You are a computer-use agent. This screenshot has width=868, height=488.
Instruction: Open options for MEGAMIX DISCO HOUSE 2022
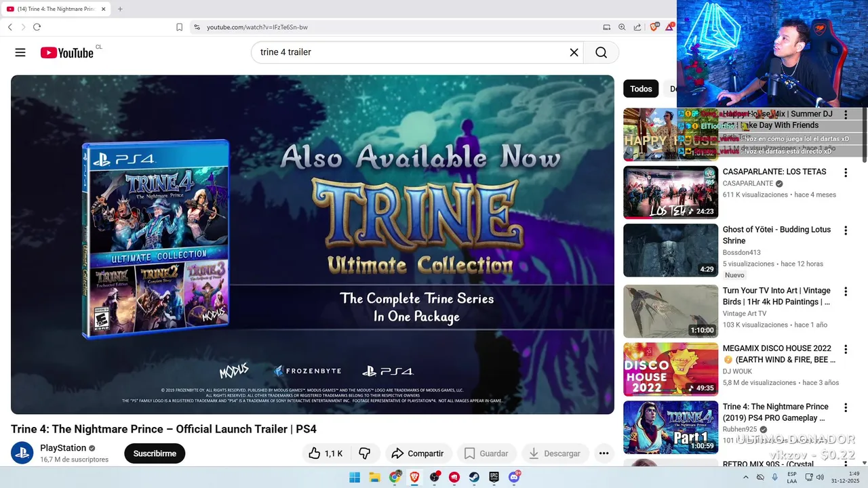(x=846, y=350)
